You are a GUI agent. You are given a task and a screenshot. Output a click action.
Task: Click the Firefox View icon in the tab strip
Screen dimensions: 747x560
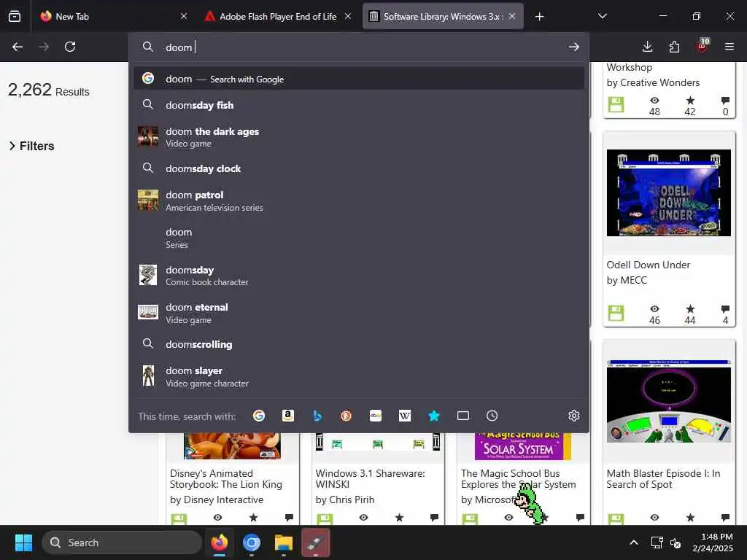15,16
